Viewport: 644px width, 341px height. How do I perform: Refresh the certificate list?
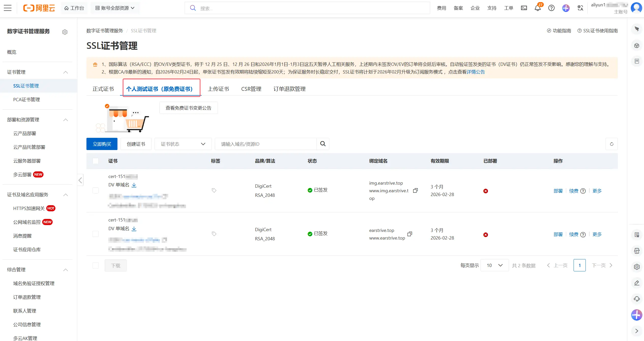[612, 144]
